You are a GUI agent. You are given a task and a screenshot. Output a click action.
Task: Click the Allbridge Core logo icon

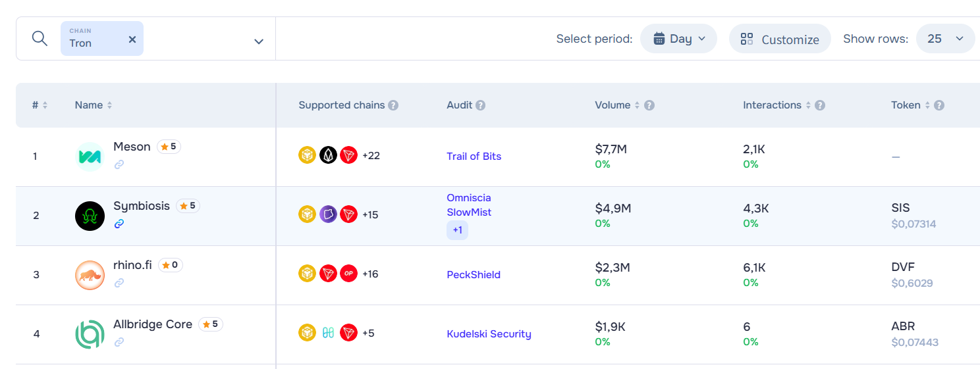90,334
